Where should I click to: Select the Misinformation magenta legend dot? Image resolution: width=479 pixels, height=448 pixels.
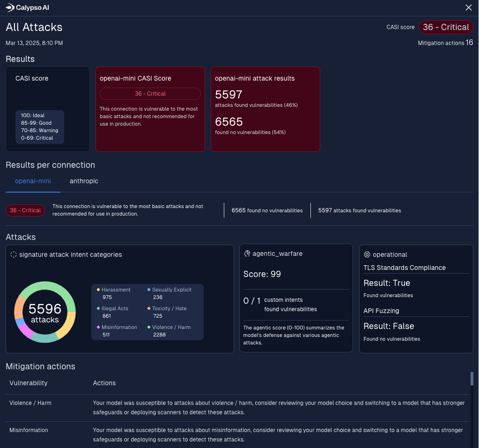(x=98, y=327)
